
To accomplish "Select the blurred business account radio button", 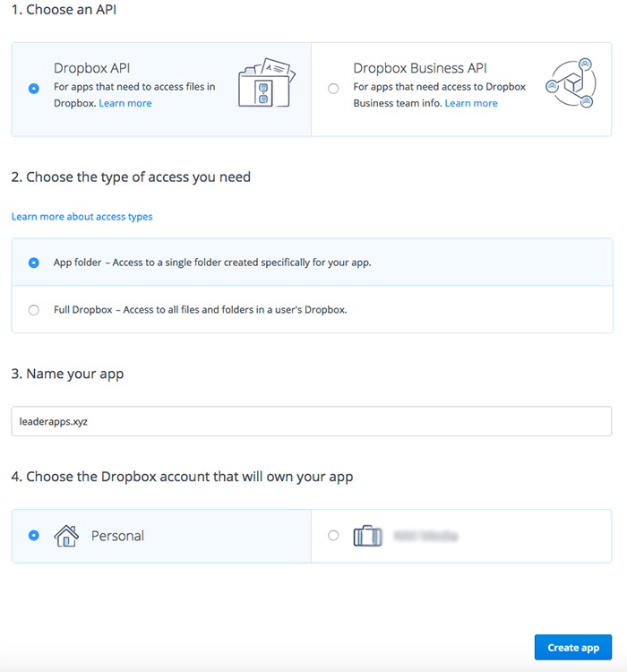I will coord(333,535).
